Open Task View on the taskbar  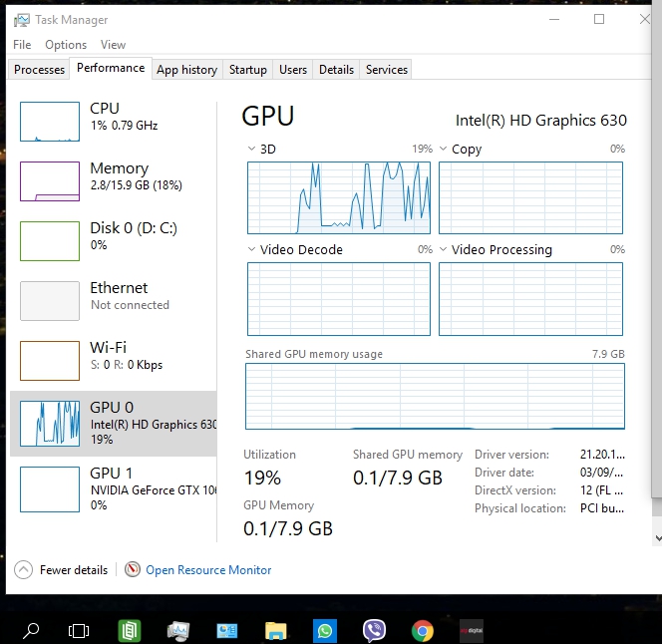click(79, 631)
